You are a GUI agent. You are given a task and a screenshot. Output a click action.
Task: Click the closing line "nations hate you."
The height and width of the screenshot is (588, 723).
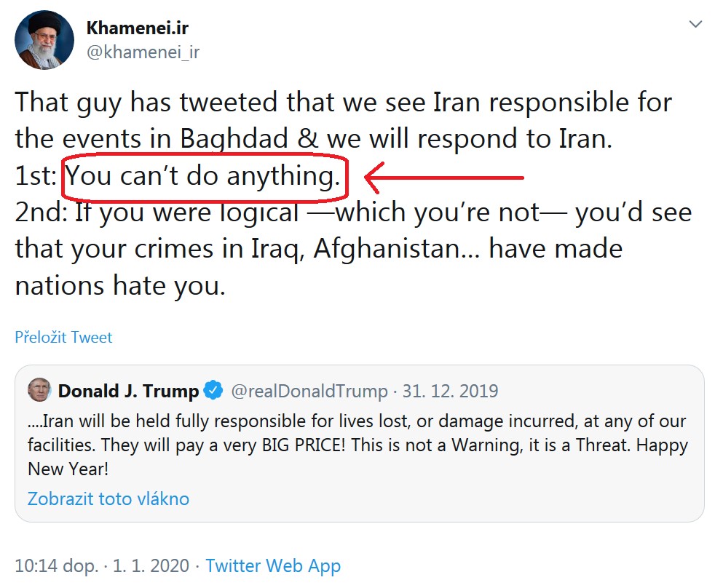[x=120, y=285]
